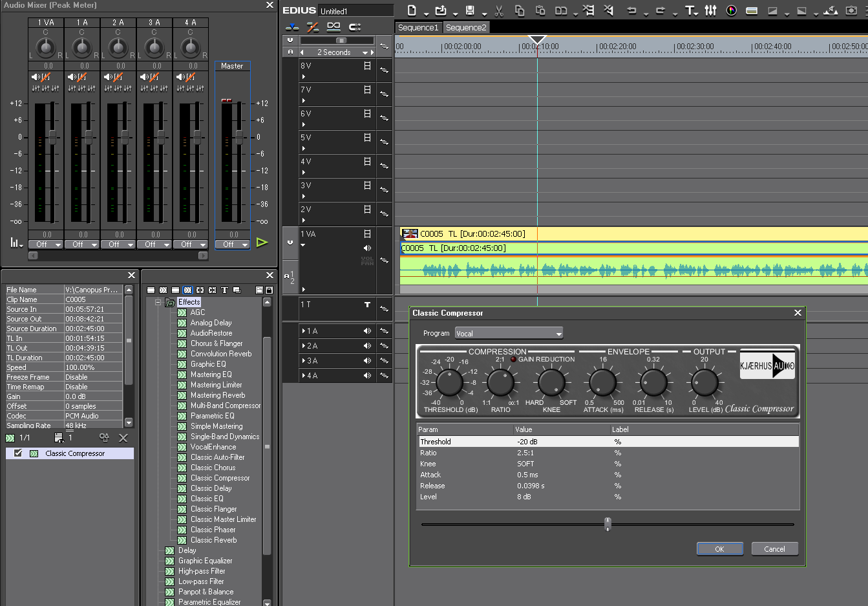Screen dimensions: 868x606
Task: Click the Open Project icon
Action: click(441, 10)
